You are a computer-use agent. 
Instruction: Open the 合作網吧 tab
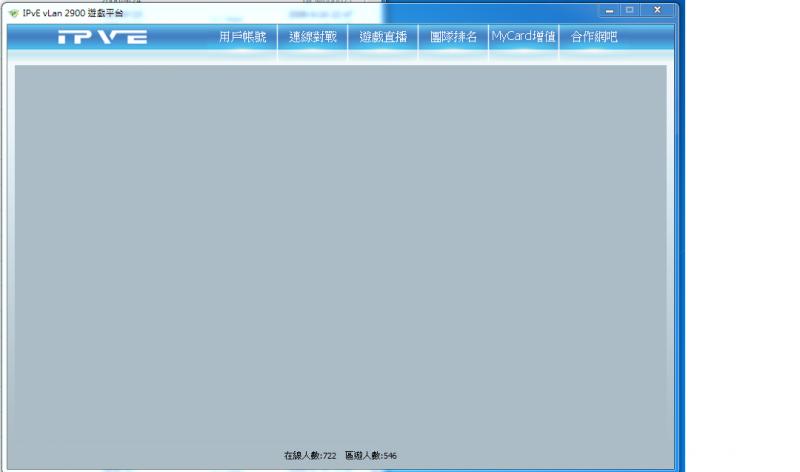click(594, 37)
